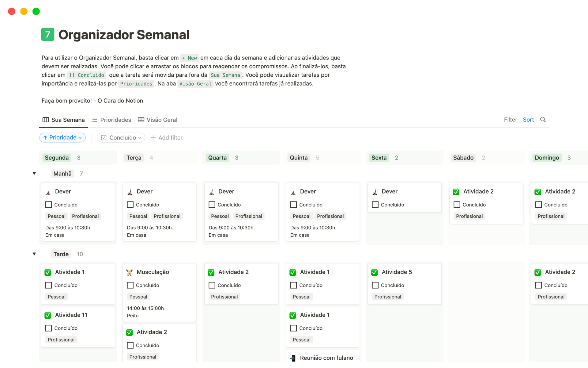Click the Dever icon in Segunda column
The height and width of the screenshot is (368, 588).
pos(48,192)
